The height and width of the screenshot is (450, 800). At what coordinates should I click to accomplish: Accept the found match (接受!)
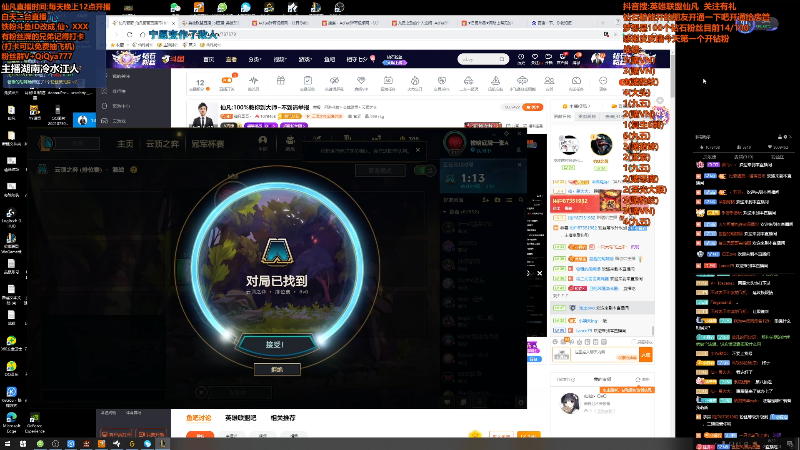276,345
